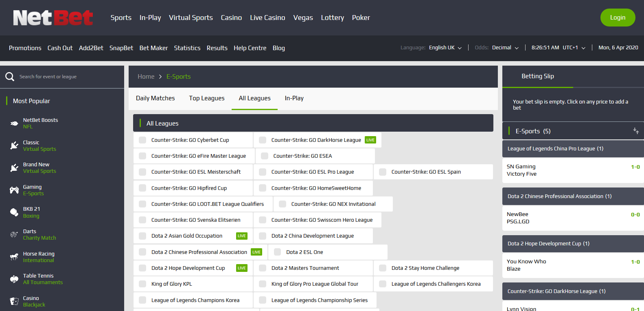Open Horse Racing International icon
This screenshot has width=644, height=311.
click(x=14, y=257)
